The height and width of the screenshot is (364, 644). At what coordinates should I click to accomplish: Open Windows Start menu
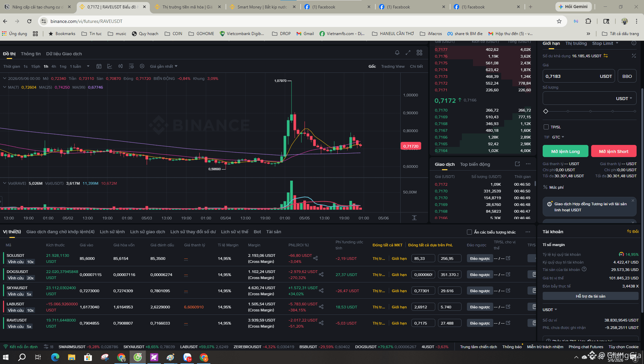point(6,357)
